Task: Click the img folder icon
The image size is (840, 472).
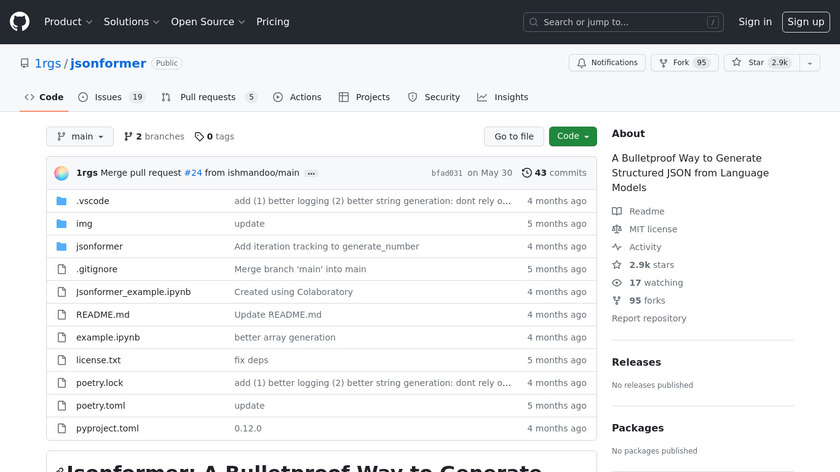Action: 62,224
